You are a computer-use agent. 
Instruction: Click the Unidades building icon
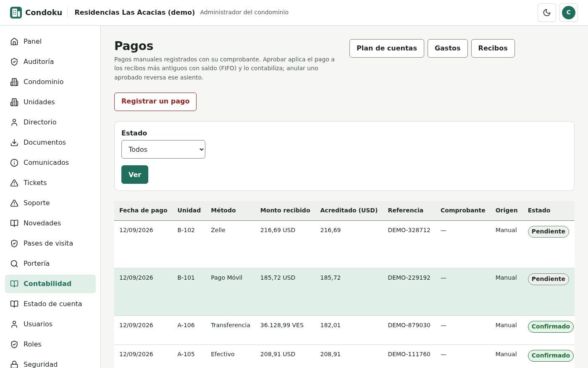click(x=14, y=102)
